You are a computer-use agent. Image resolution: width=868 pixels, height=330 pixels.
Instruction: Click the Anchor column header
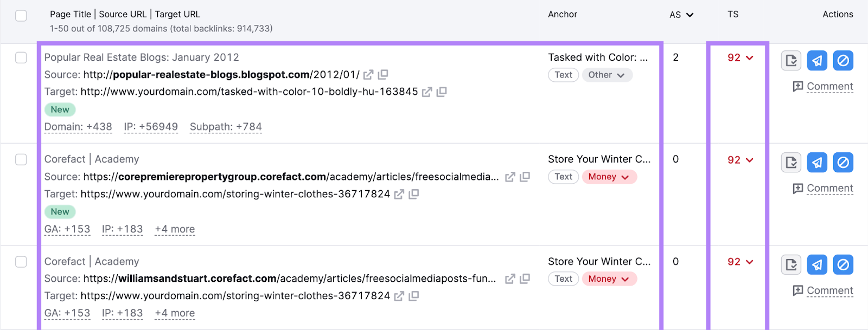pyautogui.click(x=563, y=15)
